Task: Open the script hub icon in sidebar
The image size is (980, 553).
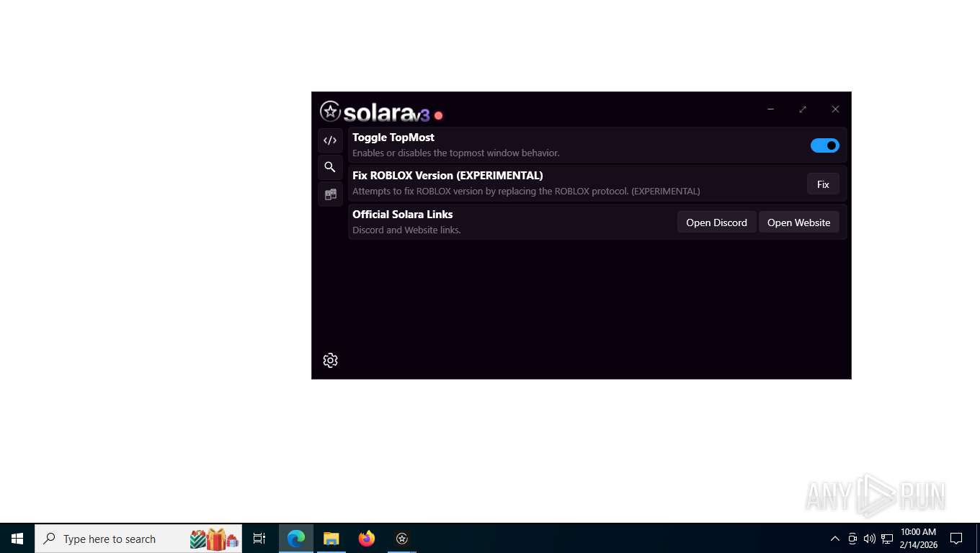Action: (330, 194)
